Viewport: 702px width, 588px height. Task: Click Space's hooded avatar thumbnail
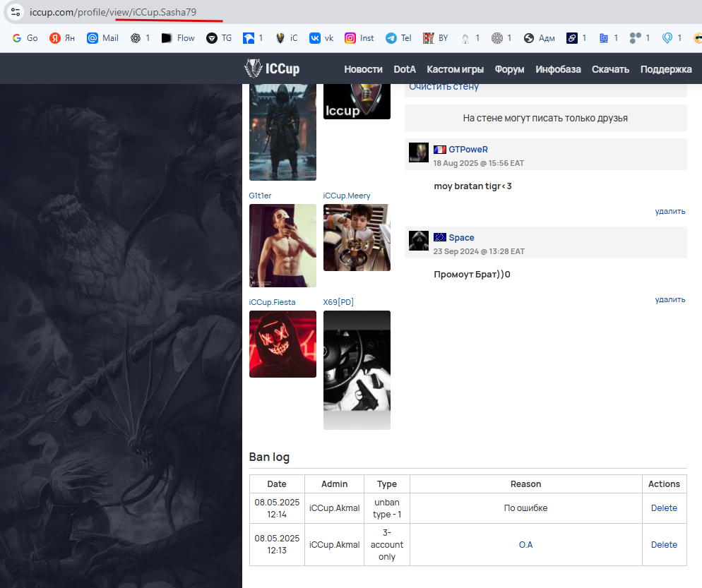click(419, 241)
